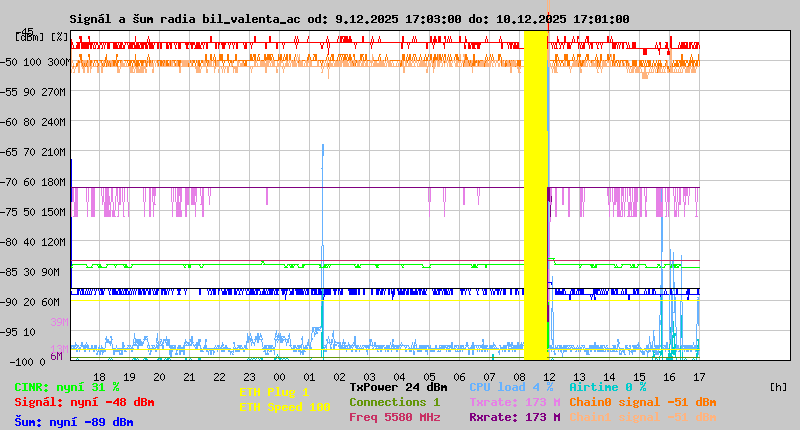Image resolution: width=800 pixels, height=430 pixels.
Task: Select the 'CINR: nyní 31 %' legend entry
Action: [x=67, y=387]
